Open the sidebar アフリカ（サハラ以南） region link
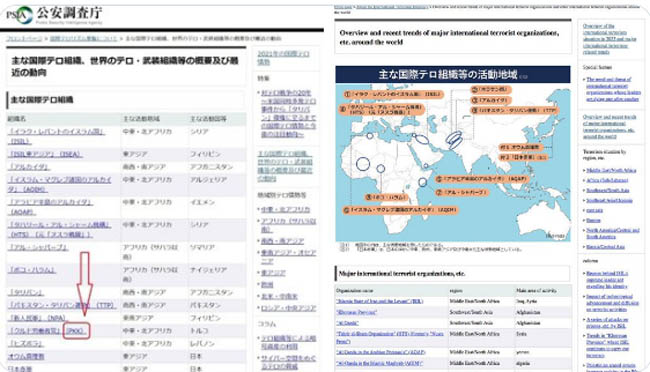 coord(288,225)
